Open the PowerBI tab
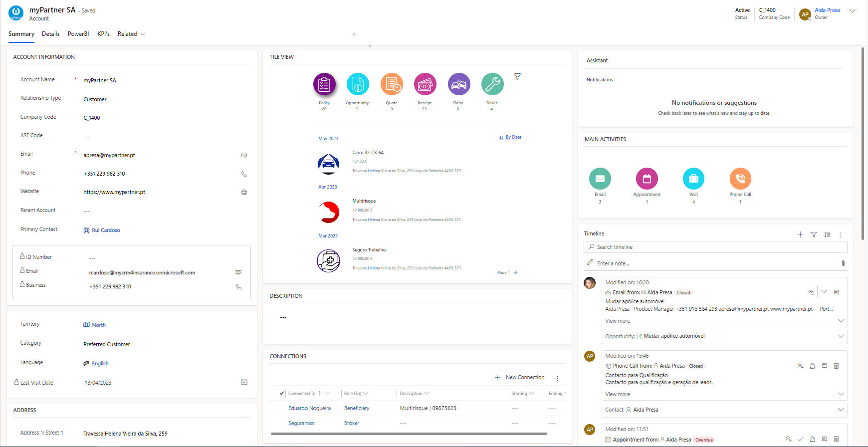The image size is (868, 447). coord(78,34)
